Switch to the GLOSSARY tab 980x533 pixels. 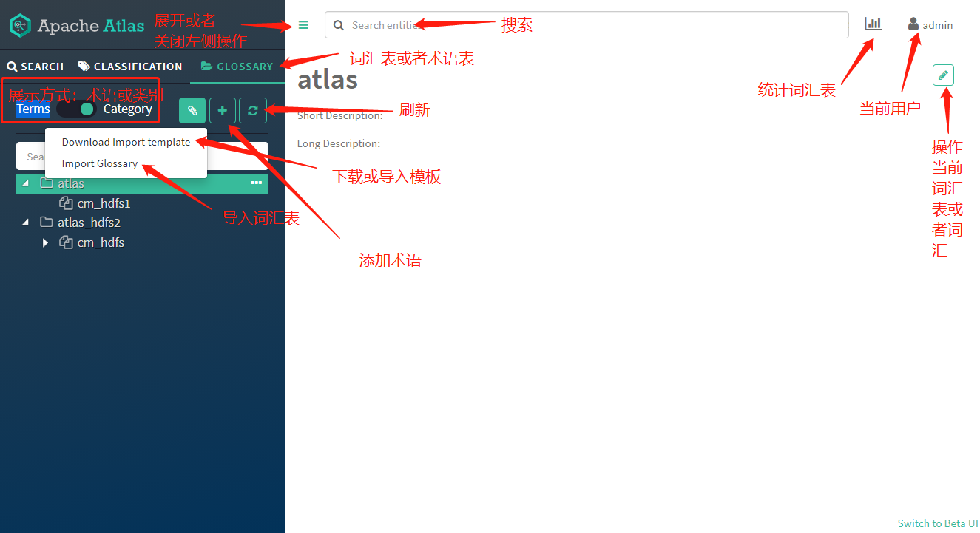pos(237,67)
